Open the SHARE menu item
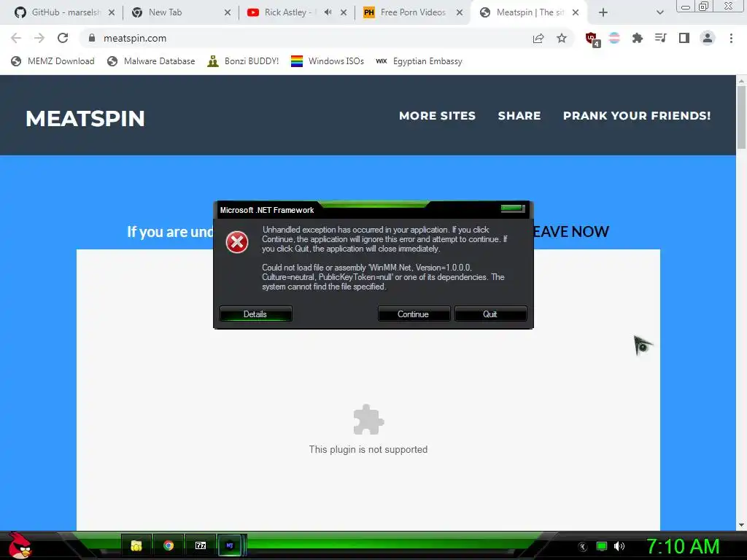The image size is (747, 560). [x=519, y=116]
